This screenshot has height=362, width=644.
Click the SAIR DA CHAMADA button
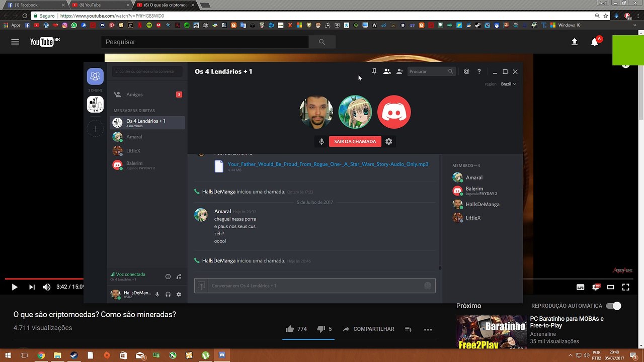[355, 142]
